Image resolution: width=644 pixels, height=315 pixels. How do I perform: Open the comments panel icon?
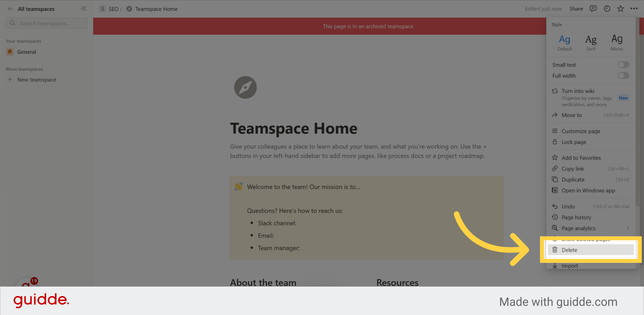[x=593, y=9]
